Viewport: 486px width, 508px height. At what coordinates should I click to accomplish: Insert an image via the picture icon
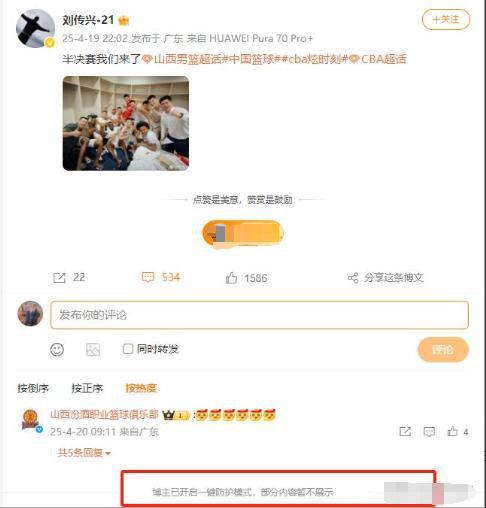point(93,350)
